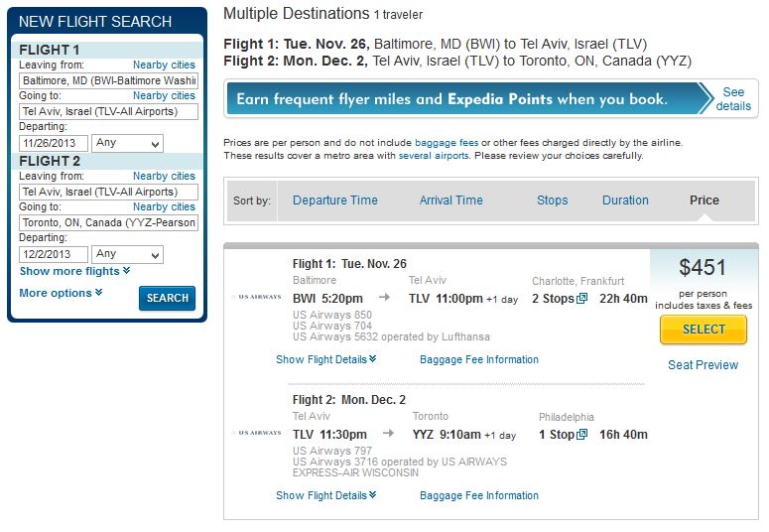Open Baggage Fee Information for Flight 1

pos(479,359)
